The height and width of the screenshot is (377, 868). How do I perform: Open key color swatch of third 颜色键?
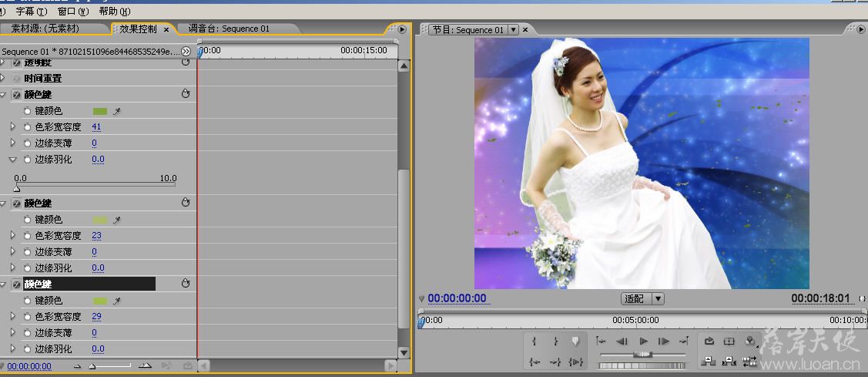(100, 301)
